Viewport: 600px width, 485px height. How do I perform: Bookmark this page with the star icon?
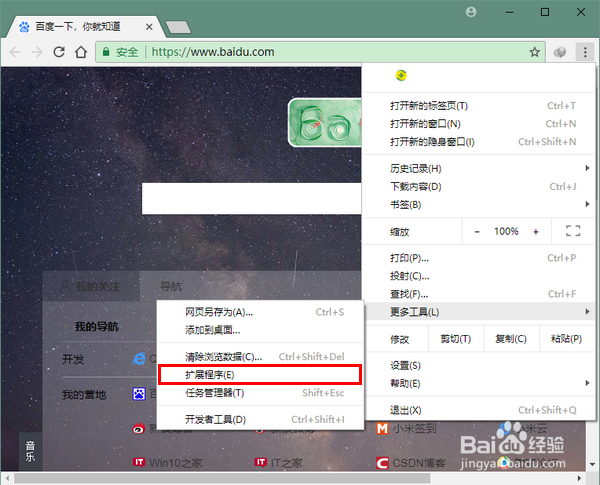click(x=535, y=52)
